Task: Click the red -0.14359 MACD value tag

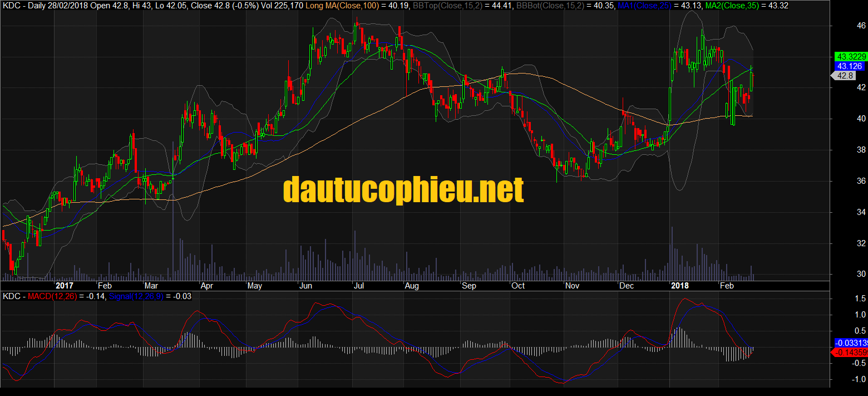Action: point(849,353)
